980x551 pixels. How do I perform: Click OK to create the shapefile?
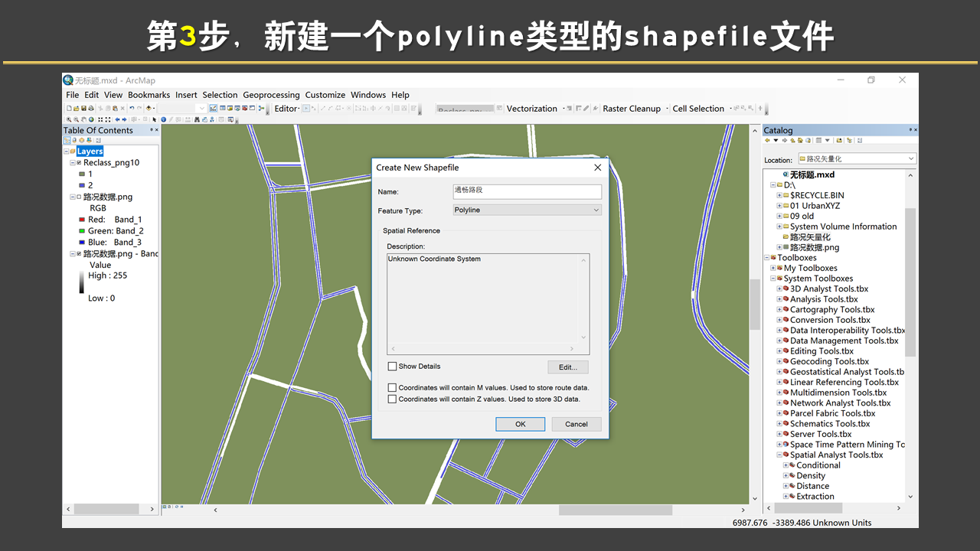[x=520, y=424]
